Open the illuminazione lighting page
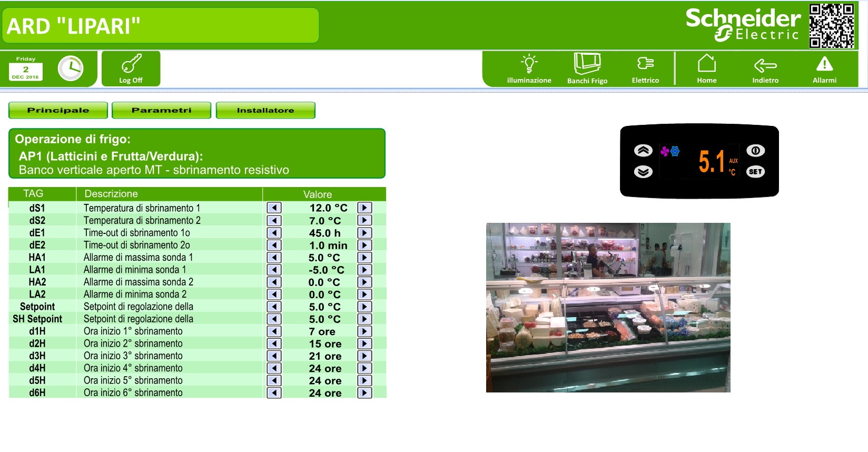The image size is (868, 452). coord(529,69)
